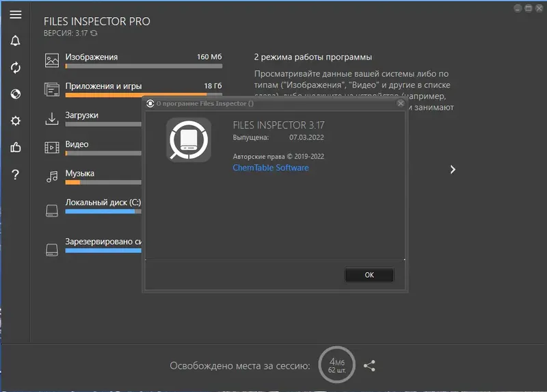Open notifications bell in the sidebar

pos(15,41)
